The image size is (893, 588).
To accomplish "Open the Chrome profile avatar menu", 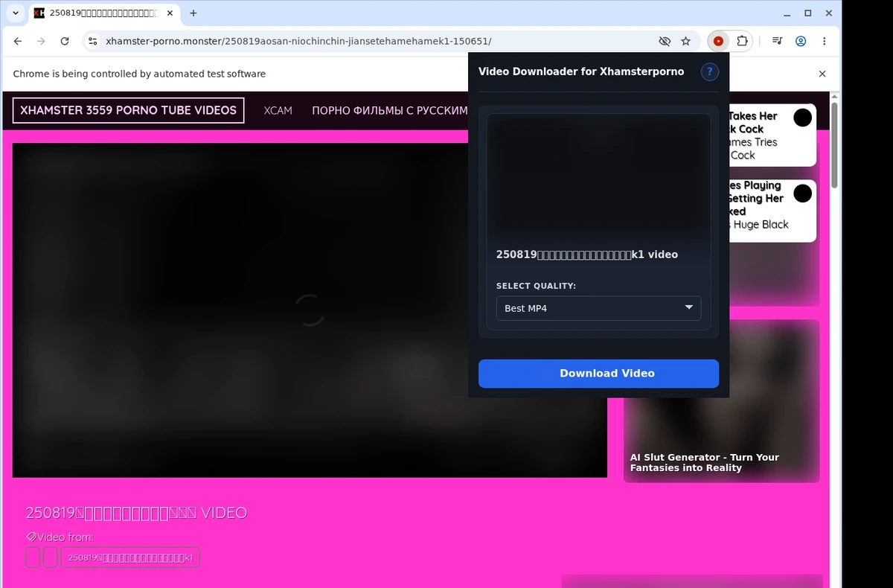I will point(801,42).
